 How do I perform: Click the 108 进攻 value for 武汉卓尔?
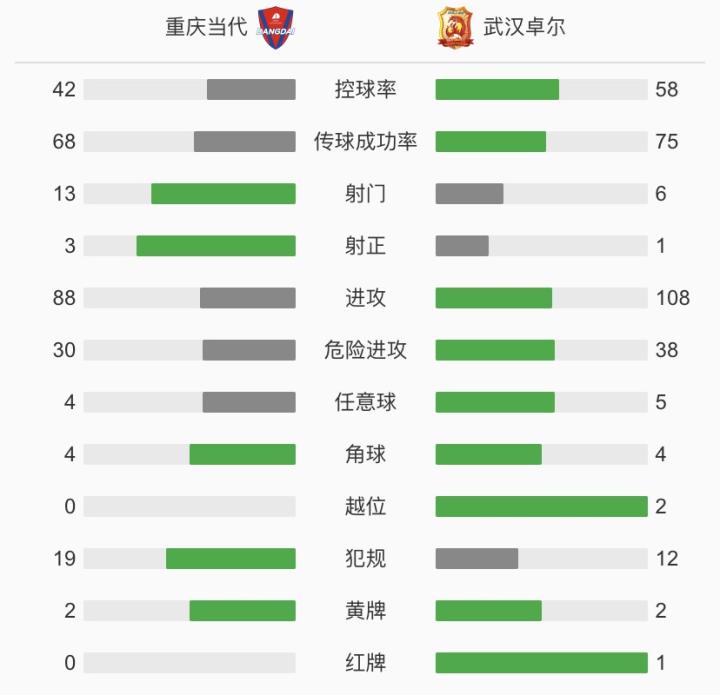click(673, 298)
